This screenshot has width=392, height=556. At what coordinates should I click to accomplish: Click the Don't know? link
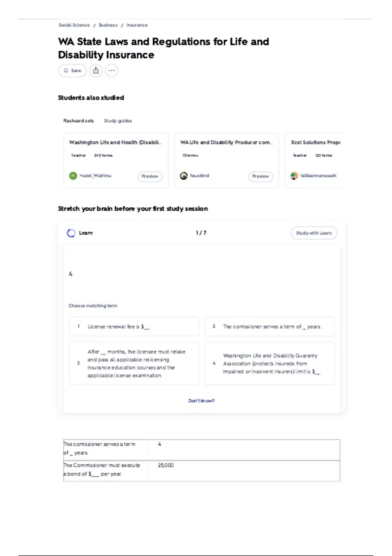[201, 401]
